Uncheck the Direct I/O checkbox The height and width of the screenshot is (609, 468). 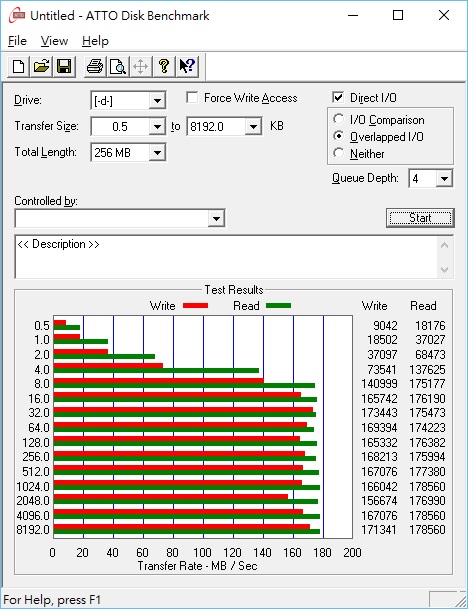[x=338, y=97]
